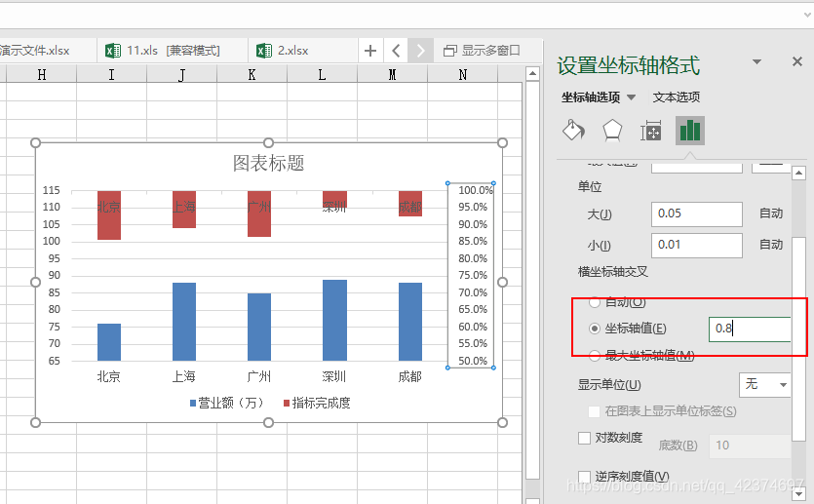The width and height of the screenshot is (814, 504).
Task: Select column N header
Action: point(462,75)
